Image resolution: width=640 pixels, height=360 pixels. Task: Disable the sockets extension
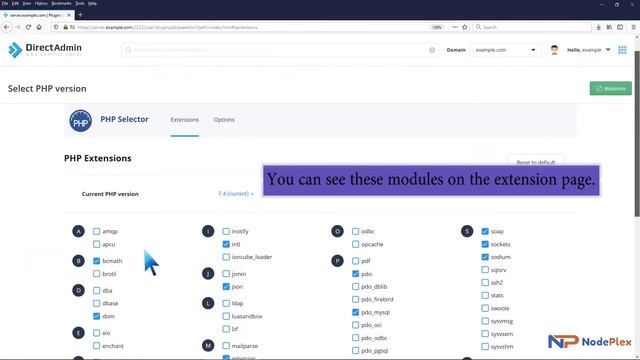point(485,244)
